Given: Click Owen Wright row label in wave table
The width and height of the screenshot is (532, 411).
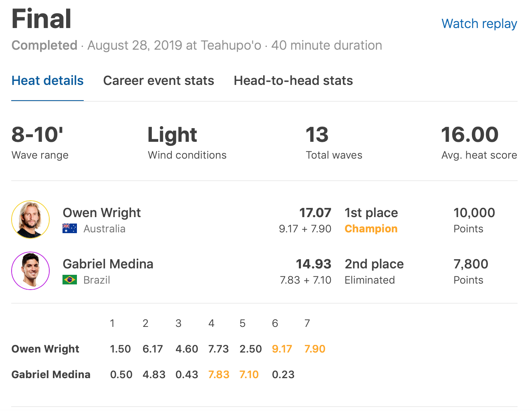Looking at the screenshot, I should coord(45,349).
